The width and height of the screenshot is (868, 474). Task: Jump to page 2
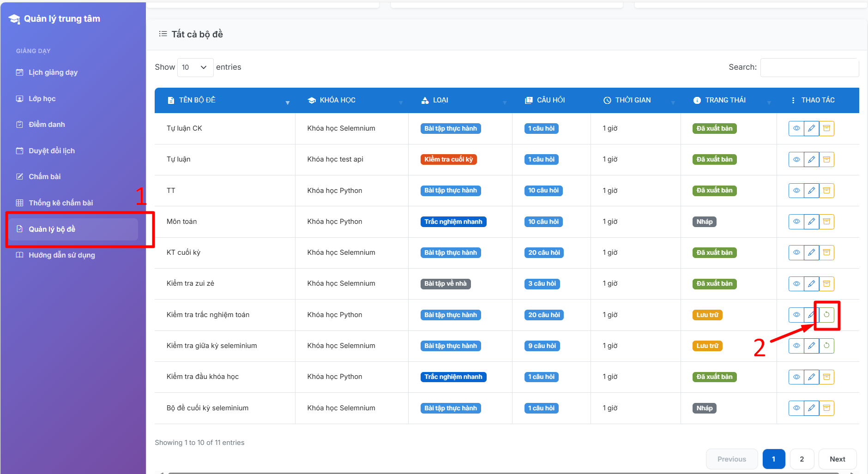[802, 459]
